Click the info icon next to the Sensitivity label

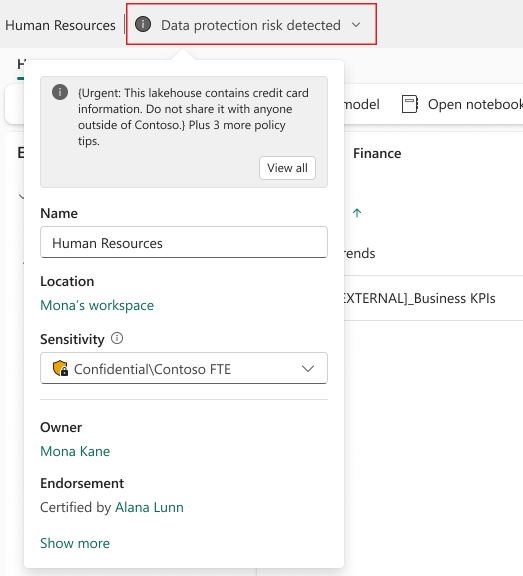(x=117, y=338)
